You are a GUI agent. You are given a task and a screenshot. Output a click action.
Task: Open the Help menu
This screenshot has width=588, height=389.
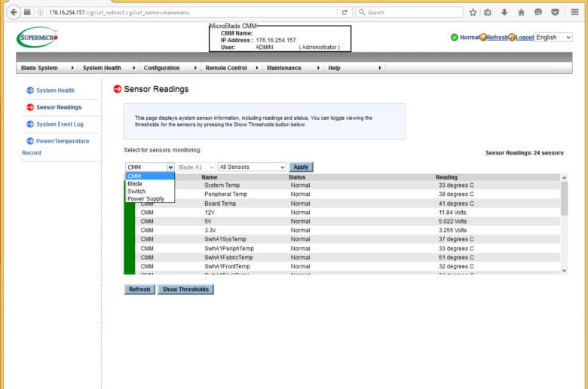point(354,68)
